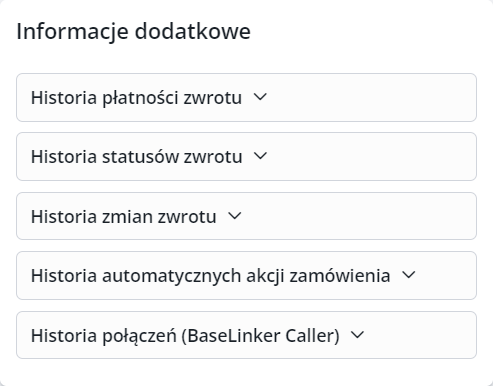Click the Informacje dodatkowe heading

133,31
